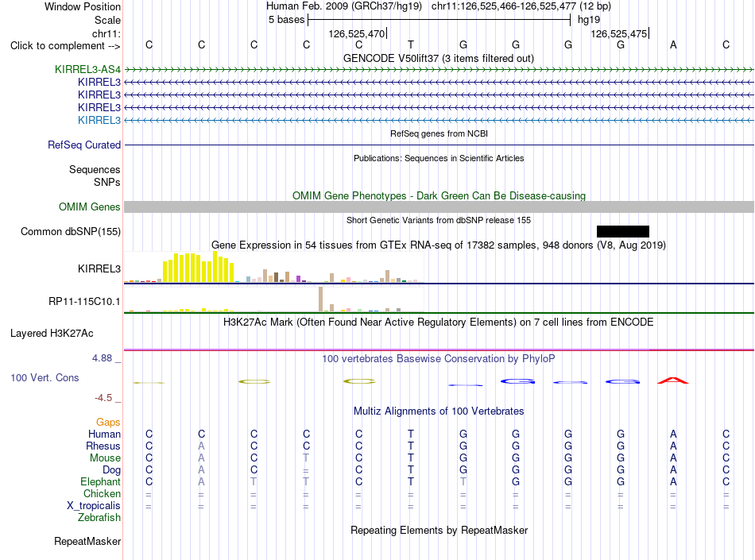Select the Dog alignment row label
Screen dimensions: 755x560
[x=111, y=470]
